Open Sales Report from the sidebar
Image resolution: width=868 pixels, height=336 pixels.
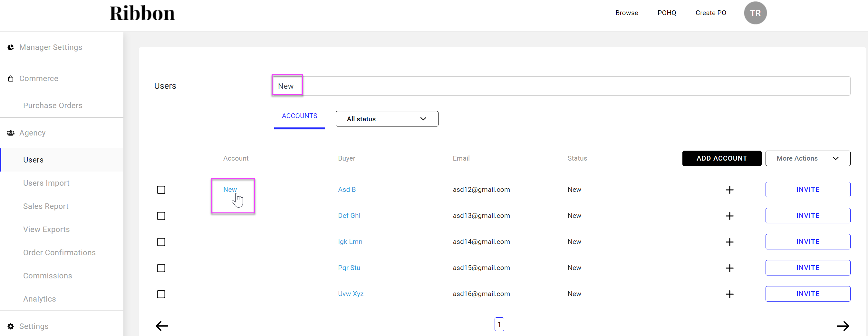45,206
